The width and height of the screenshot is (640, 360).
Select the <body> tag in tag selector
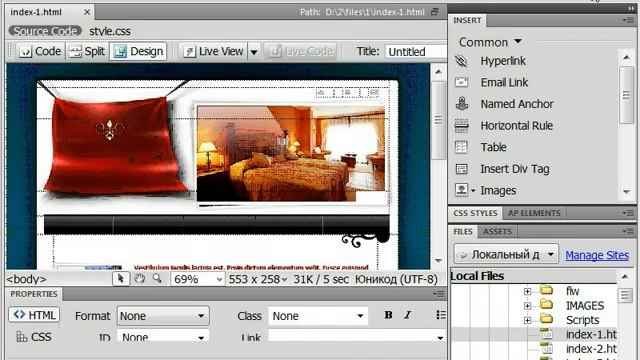[x=26, y=279]
